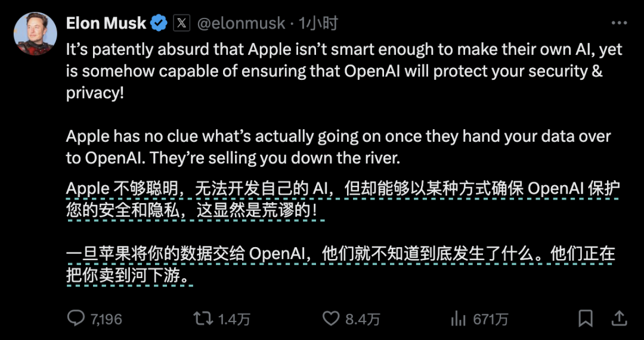Viewport: 644px width, 340px height.
Task: Click the share upload arrow icon
Action: pyautogui.click(x=620, y=317)
